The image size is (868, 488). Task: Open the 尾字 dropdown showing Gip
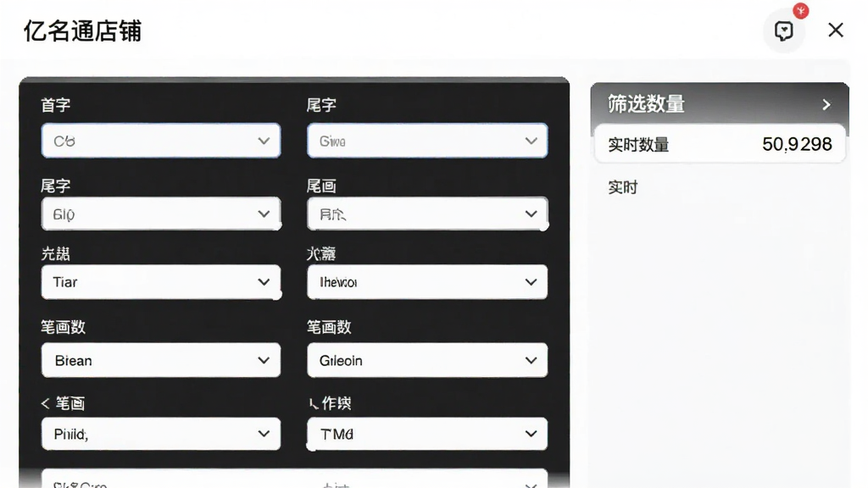tap(161, 213)
